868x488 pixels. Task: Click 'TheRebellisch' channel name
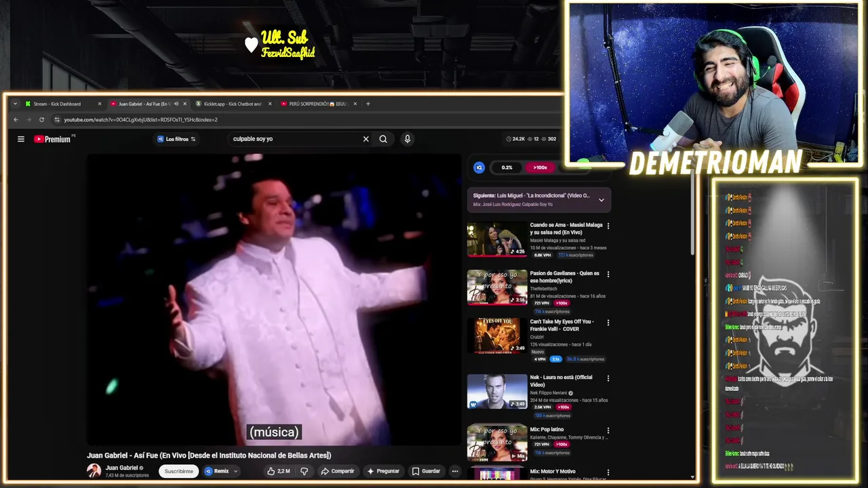click(x=543, y=289)
